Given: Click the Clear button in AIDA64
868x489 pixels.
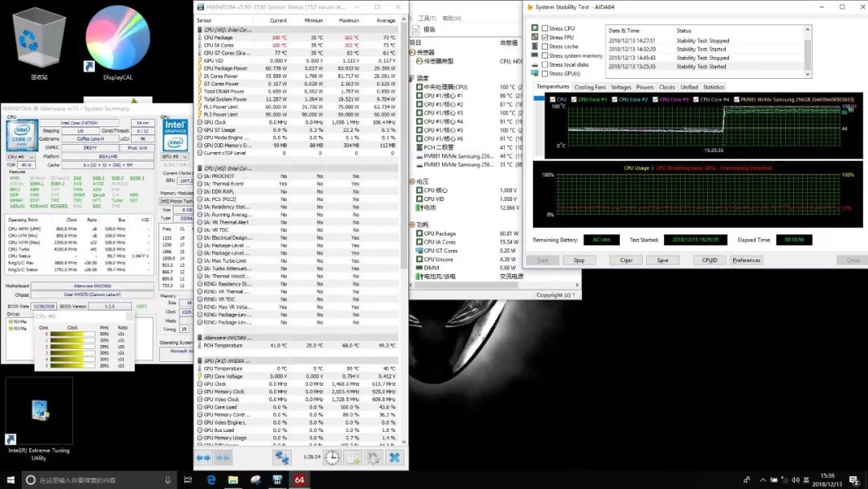Looking at the screenshot, I should [626, 260].
